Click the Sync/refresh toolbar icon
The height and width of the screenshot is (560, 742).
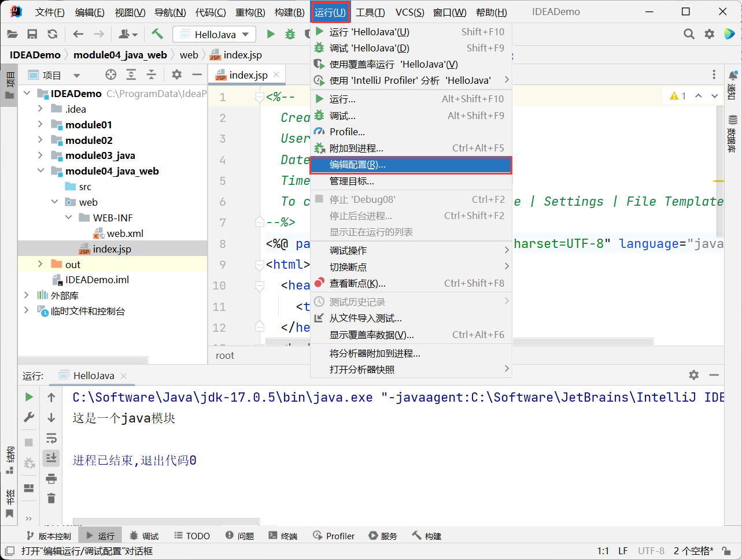(53, 34)
